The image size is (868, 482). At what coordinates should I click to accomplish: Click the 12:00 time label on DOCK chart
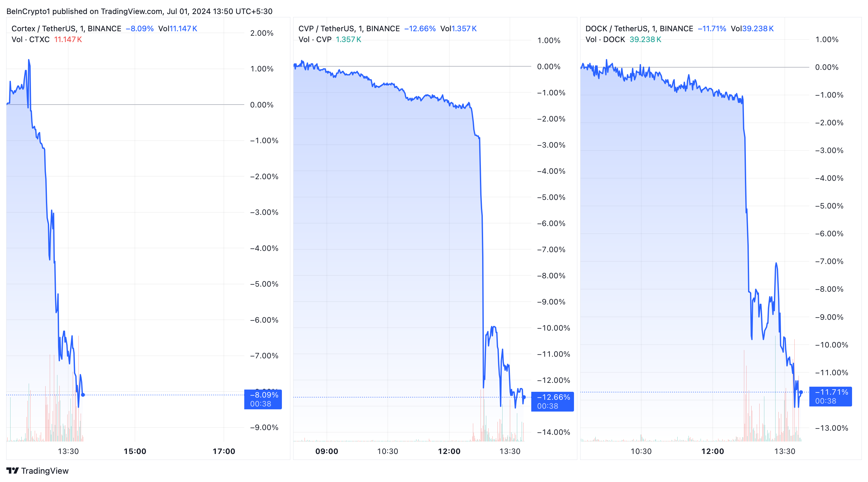713,451
